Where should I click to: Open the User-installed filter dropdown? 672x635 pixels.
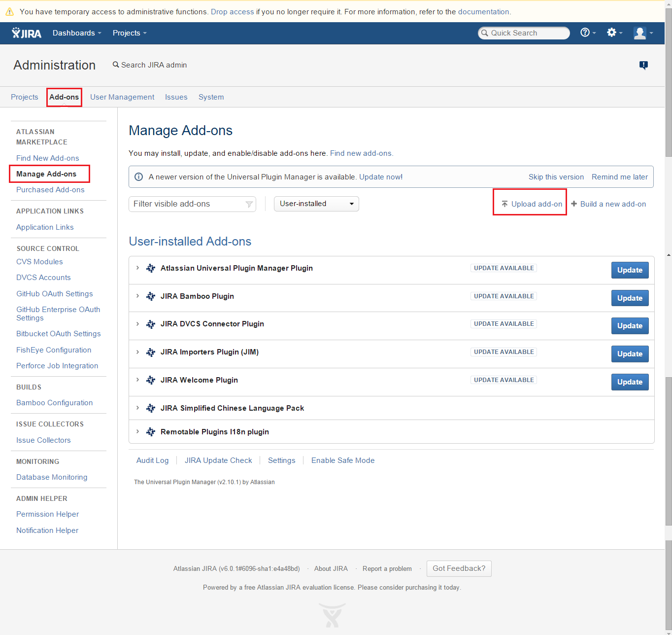pyautogui.click(x=316, y=204)
